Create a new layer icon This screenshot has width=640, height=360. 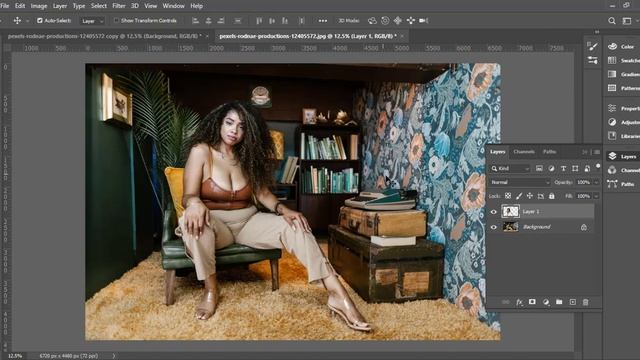click(573, 302)
